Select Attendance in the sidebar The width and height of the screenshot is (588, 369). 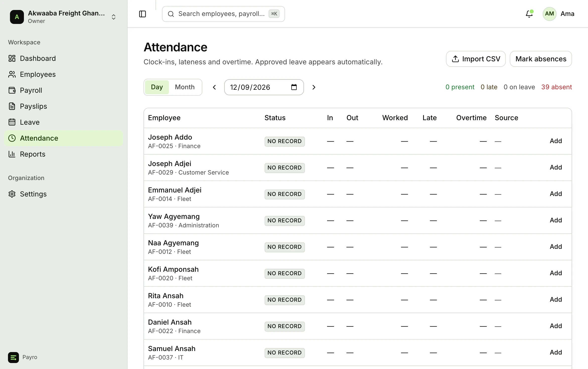tap(64, 138)
